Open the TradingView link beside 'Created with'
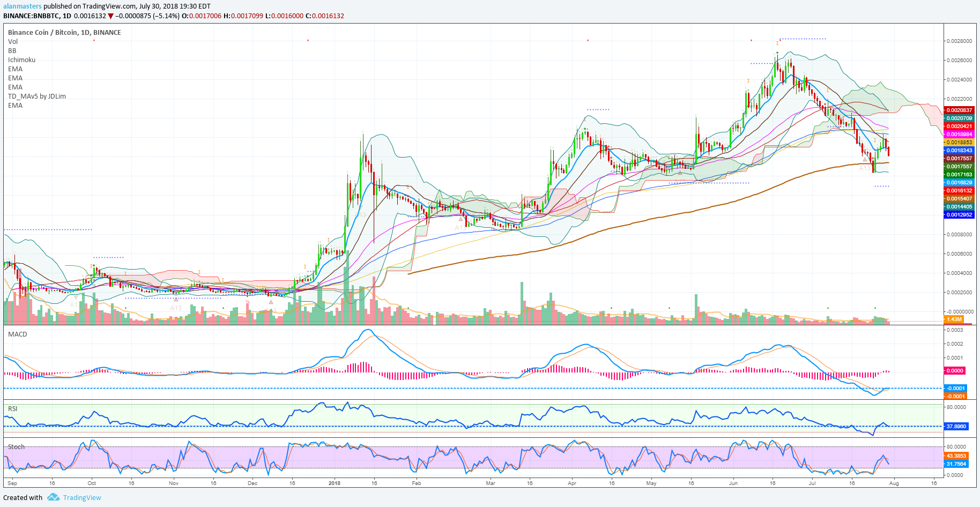The height and width of the screenshot is (507, 980). (82, 497)
